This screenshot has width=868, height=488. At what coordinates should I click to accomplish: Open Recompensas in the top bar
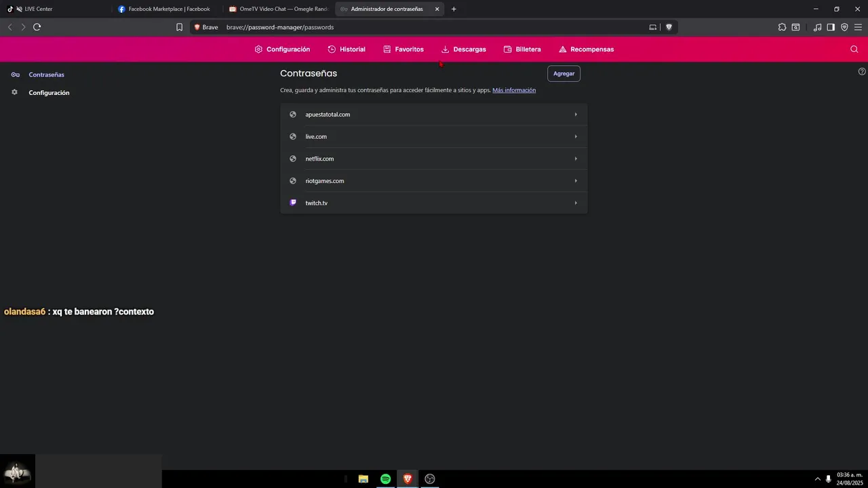tap(586, 49)
